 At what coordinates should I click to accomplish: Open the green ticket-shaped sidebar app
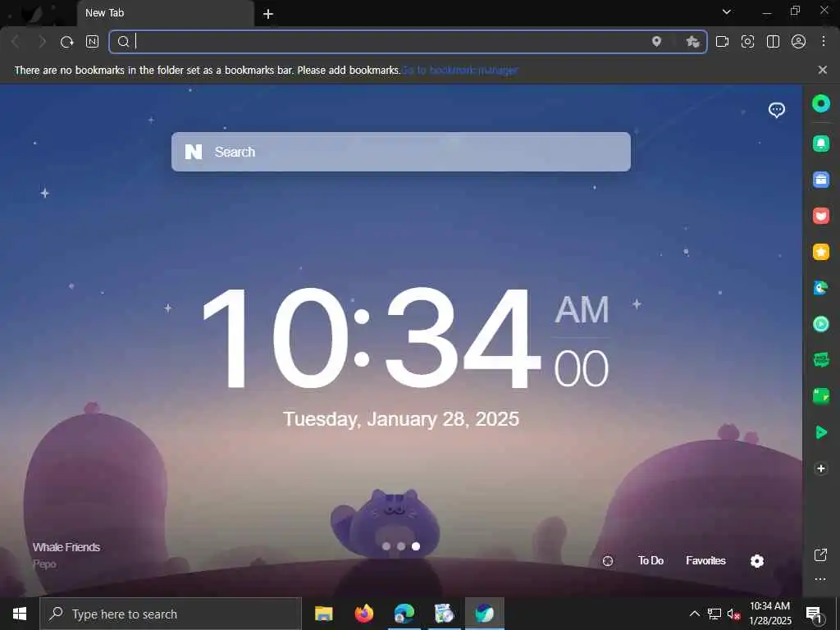click(x=820, y=360)
